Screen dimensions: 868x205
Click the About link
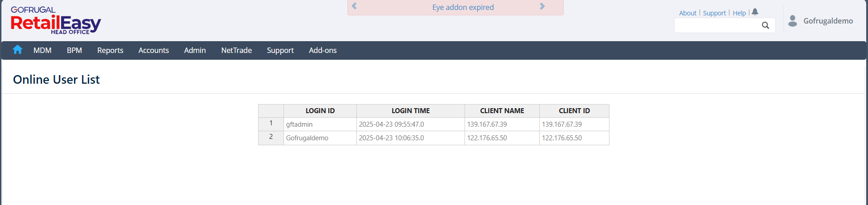click(687, 13)
